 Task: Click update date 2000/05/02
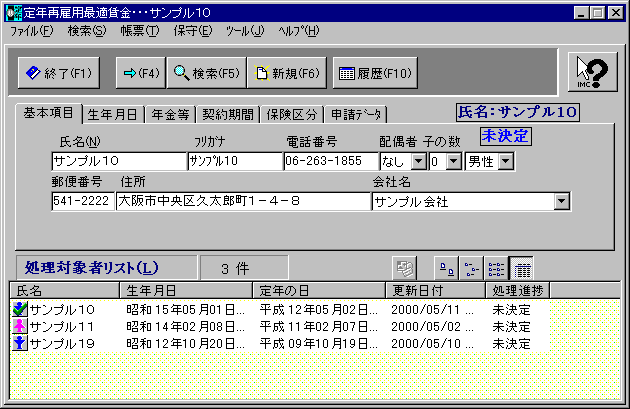coord(433,327)
